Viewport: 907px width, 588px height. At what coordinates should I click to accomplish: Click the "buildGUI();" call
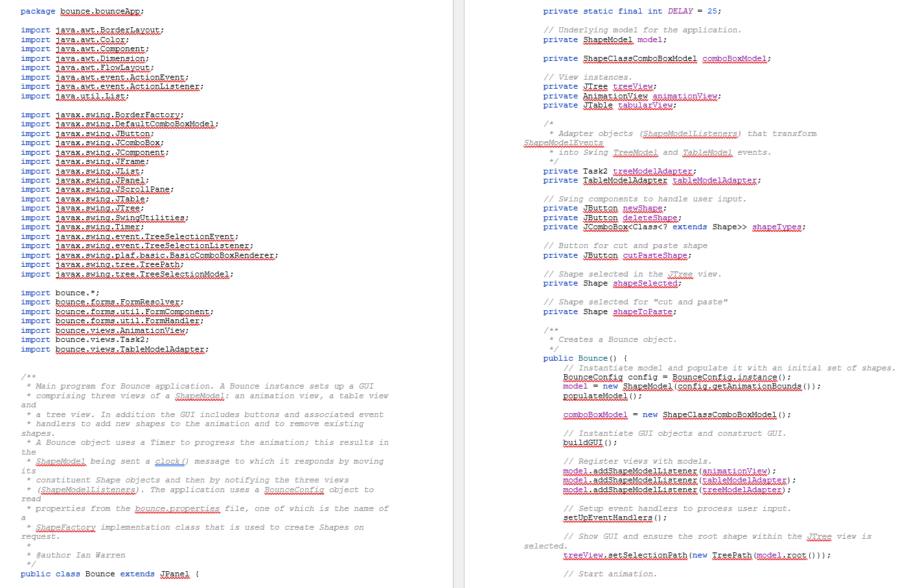click(590, 442)
